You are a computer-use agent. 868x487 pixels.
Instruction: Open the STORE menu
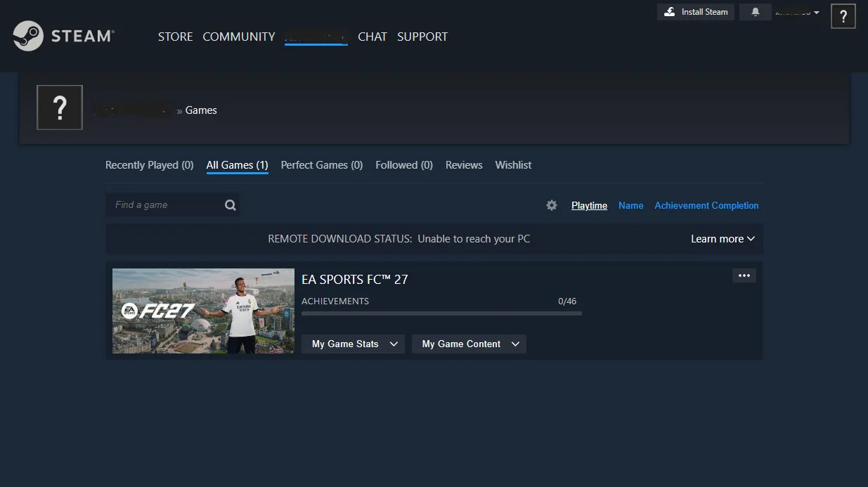coord(176,37)
